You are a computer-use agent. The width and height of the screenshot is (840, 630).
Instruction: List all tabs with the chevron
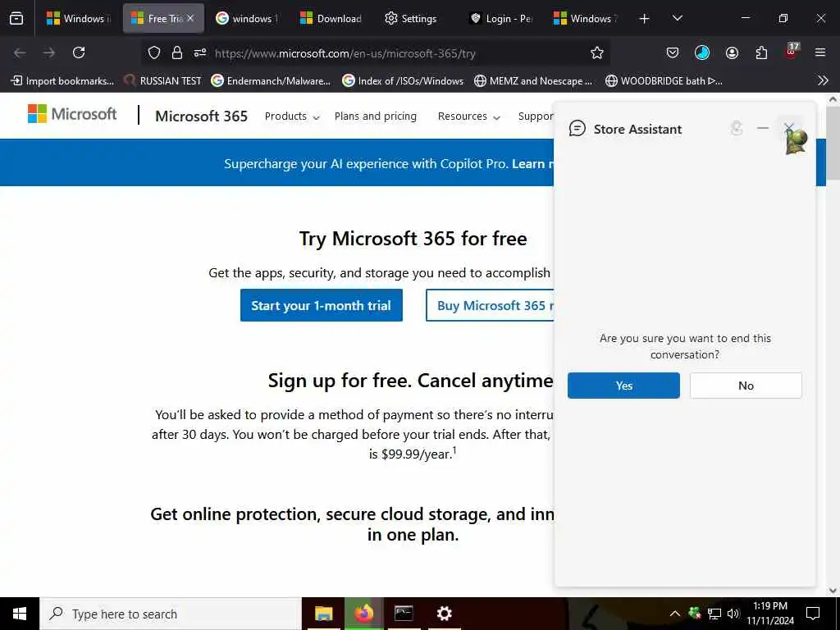point(677,18)
